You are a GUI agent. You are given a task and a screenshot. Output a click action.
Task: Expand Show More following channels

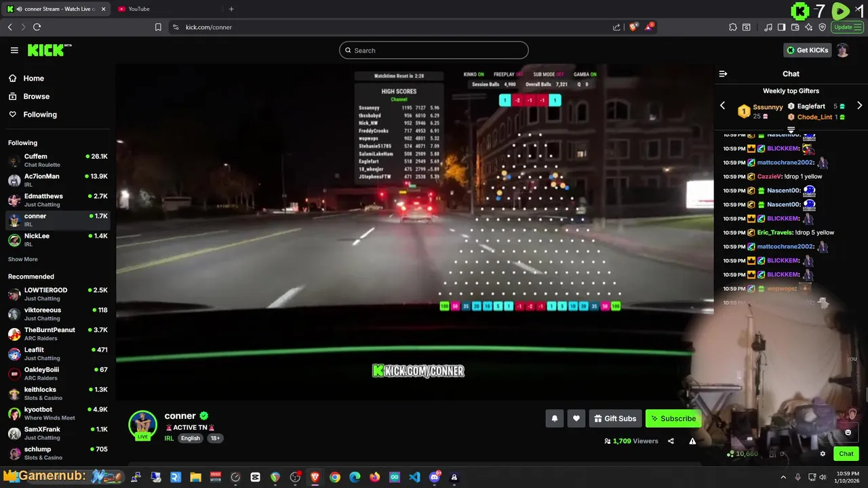pos(23,260)
